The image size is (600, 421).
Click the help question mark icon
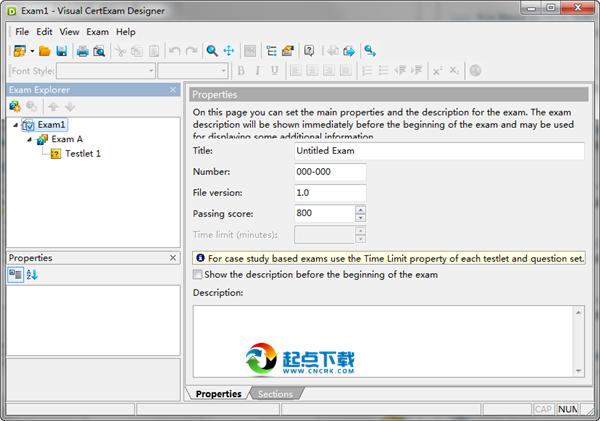pos(309,51)
